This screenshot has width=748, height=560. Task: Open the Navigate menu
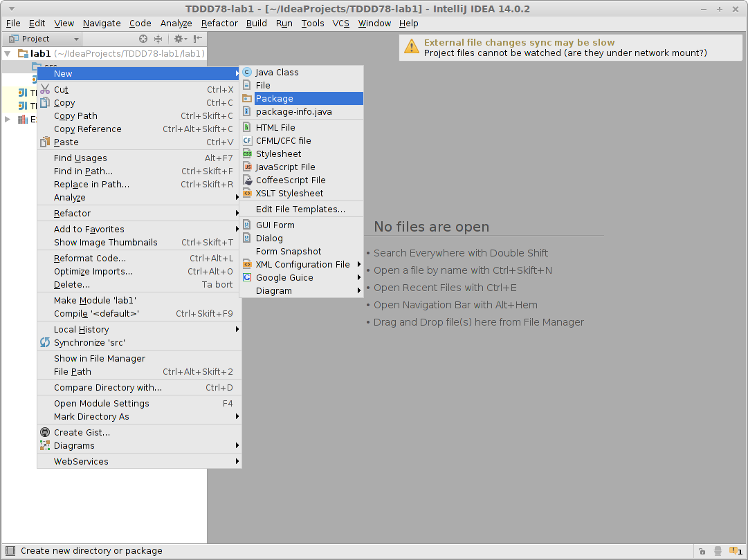pyautogui.click(x=102, y=24)
